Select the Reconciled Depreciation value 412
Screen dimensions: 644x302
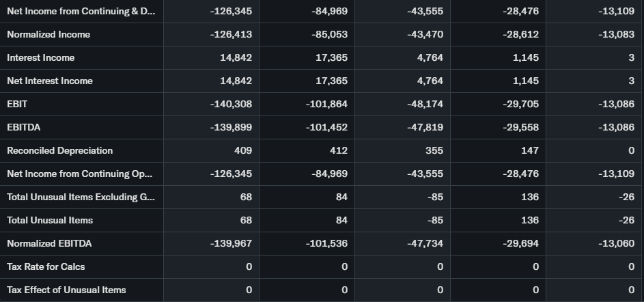coord(339,150)
